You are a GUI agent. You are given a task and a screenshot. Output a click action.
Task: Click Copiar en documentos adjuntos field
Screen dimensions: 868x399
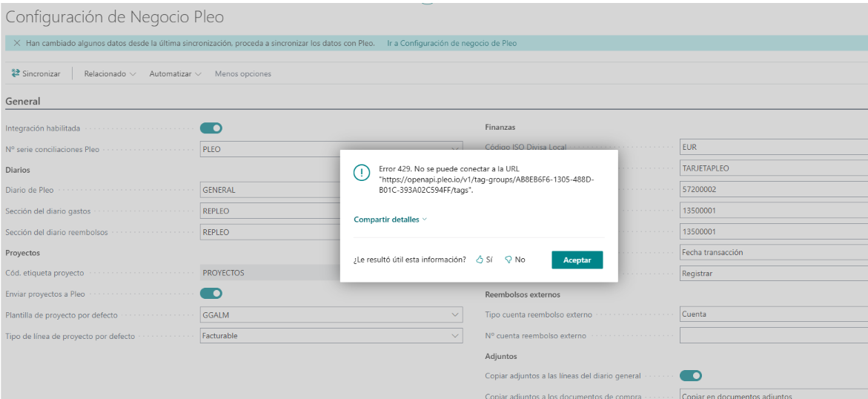(773, 395)
